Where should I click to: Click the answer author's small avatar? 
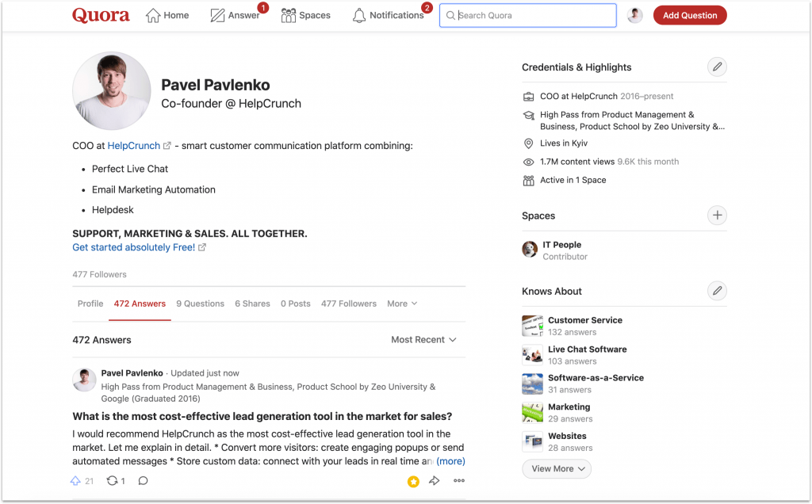coord(84,380)
